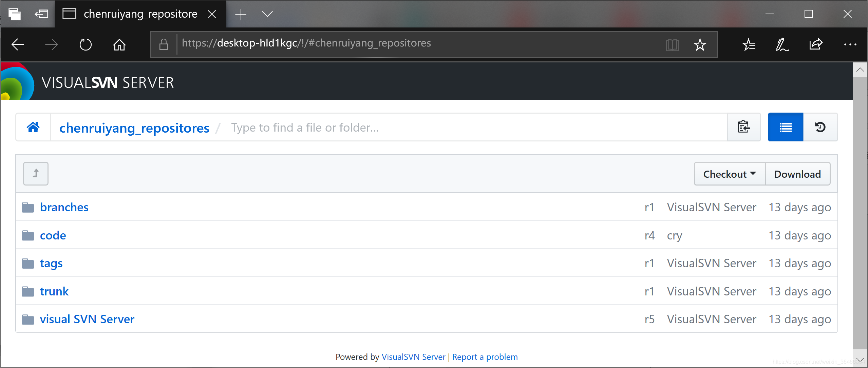This screenshot has height=368, width=868.
Task: Set these tabs aside icon
Action: click(x=41, y=14)
